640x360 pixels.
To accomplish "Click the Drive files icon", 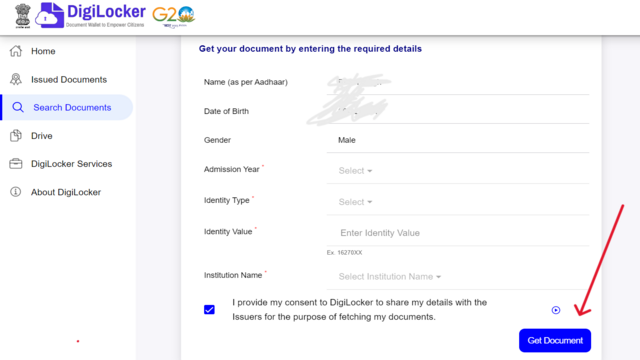I will [x=16, y=136].
